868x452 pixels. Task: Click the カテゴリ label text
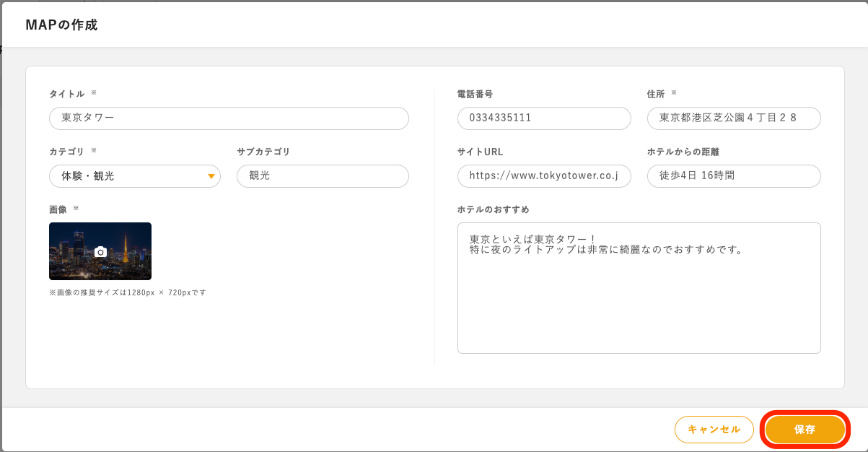[x=66, y=152]
